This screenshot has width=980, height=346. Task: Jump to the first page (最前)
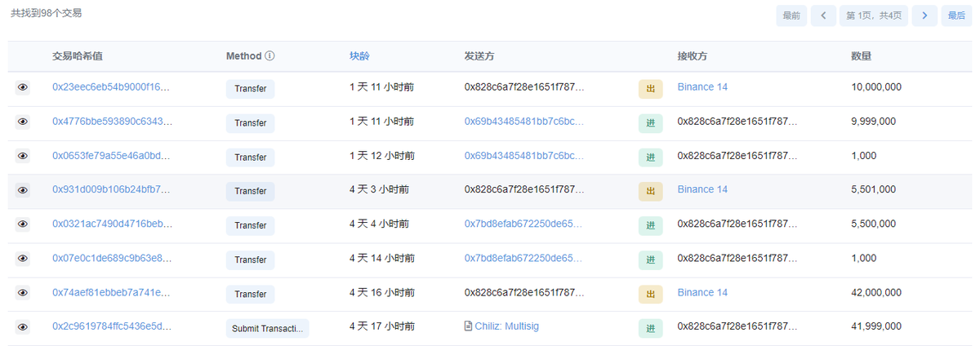791,16
